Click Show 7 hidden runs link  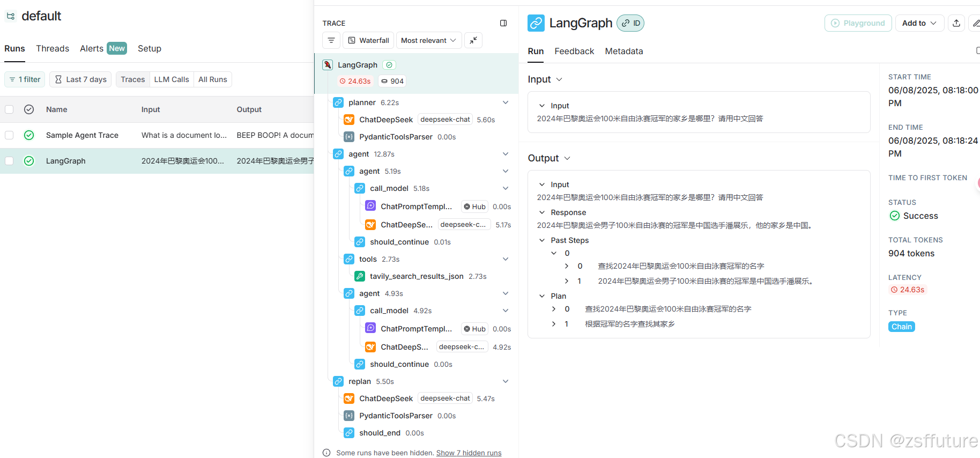469,453
